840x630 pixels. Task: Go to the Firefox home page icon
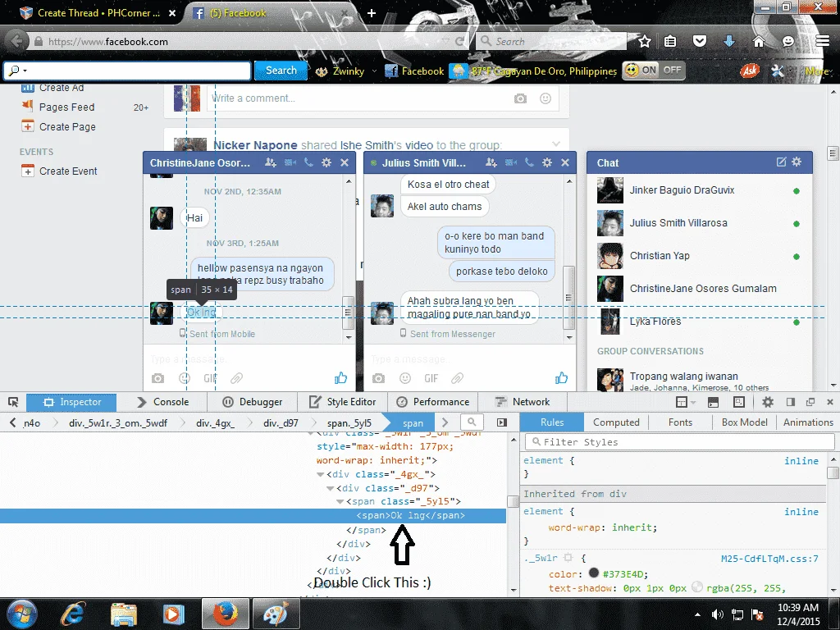pyautogui.click(x=759, y=41)
